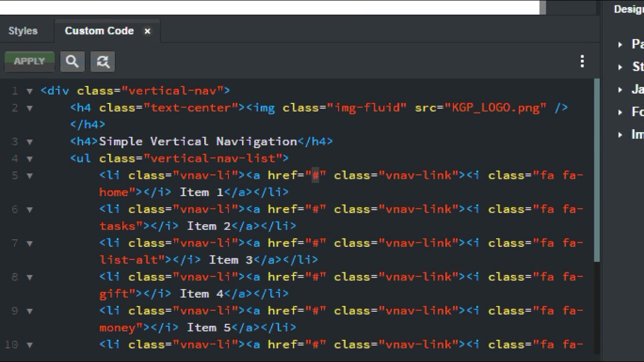Click "Simple Vertical Naviigation" heading text
Image resolution: width=644 pixels, height=362 pixels.
(x=198, y=141)
